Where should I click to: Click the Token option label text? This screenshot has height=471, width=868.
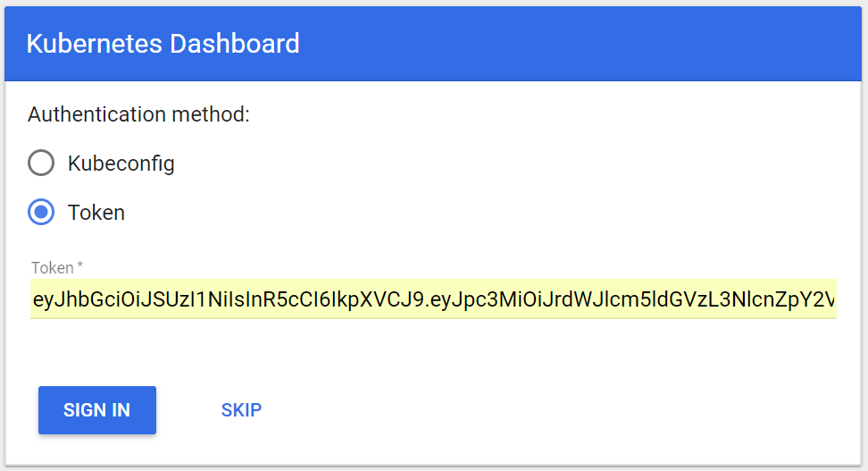[96, 213]
